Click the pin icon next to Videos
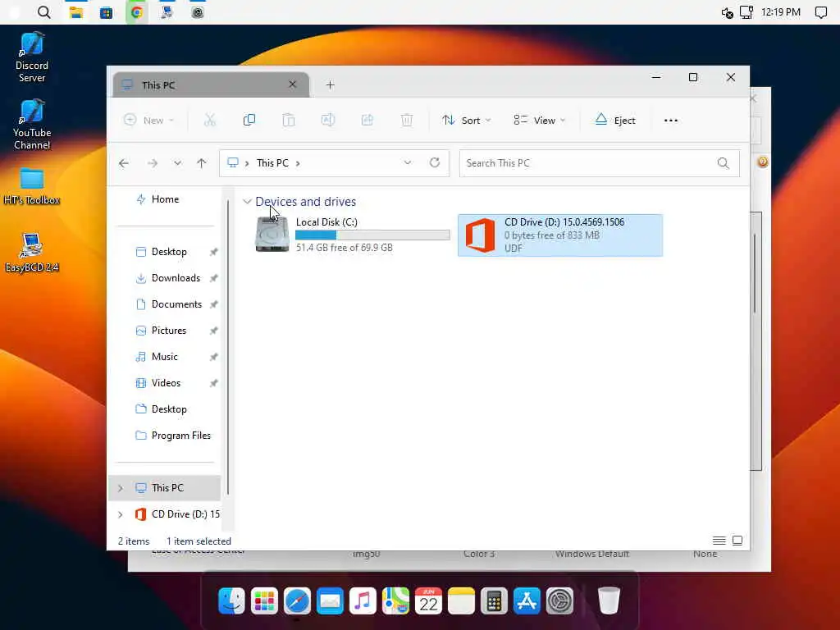The image size is (840, 630). tap(214, 383)
